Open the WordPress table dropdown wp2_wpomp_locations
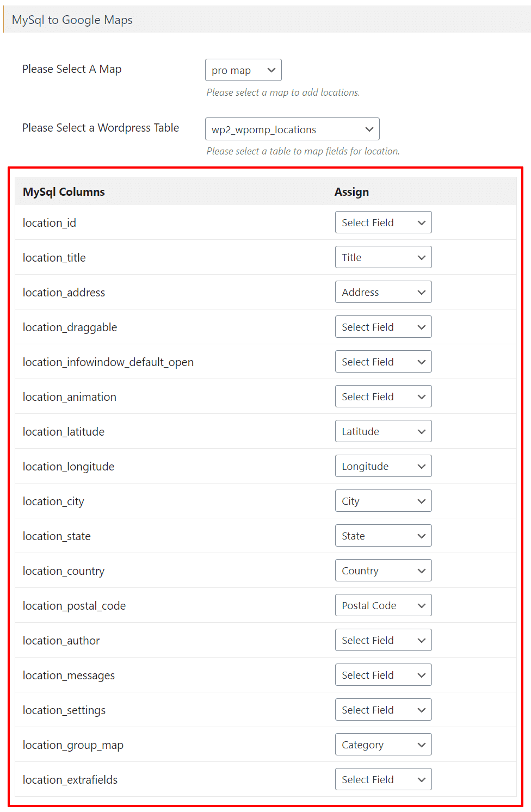This screenshot has height=812, width=531. click(x=292, y=129)
